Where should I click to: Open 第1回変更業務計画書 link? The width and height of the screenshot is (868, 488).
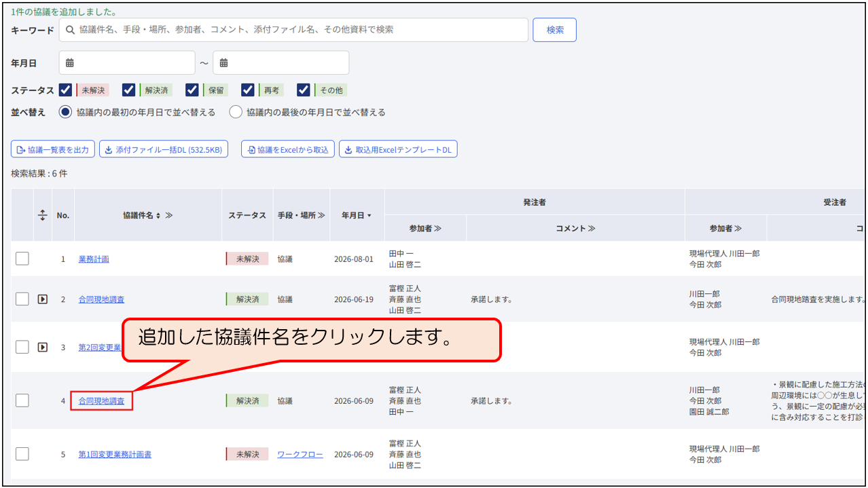pyautogui.click(x=115, y=455)
